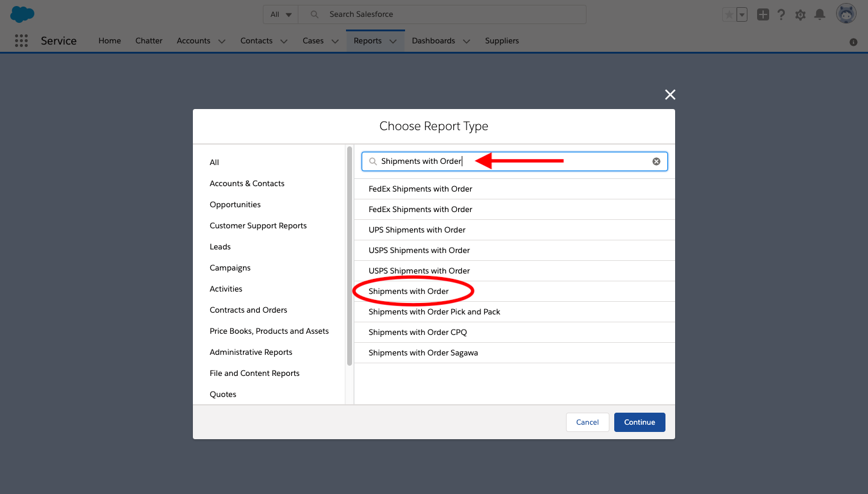
Task: Select the report type named exactly Shipments with Order
Action: click(514, 292)
